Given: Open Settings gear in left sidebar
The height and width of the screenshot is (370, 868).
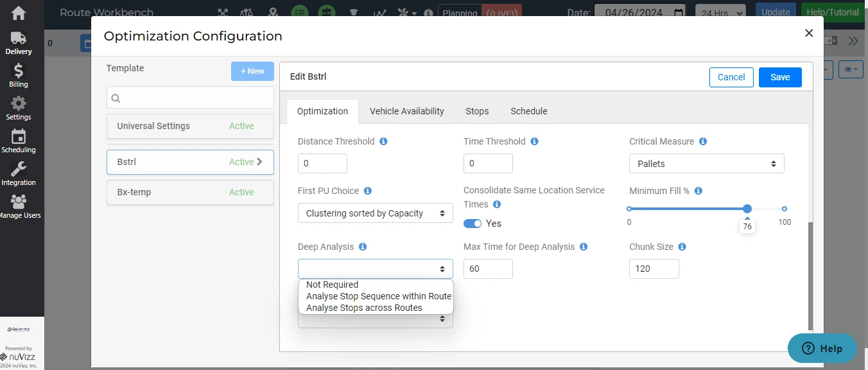Looking at the screenshot, I should coord(19,108).
